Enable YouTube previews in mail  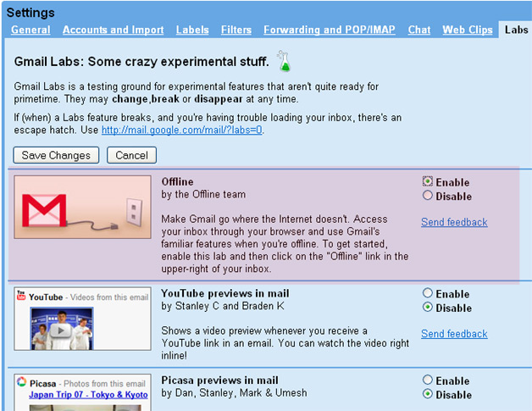(x=427, y=294)
